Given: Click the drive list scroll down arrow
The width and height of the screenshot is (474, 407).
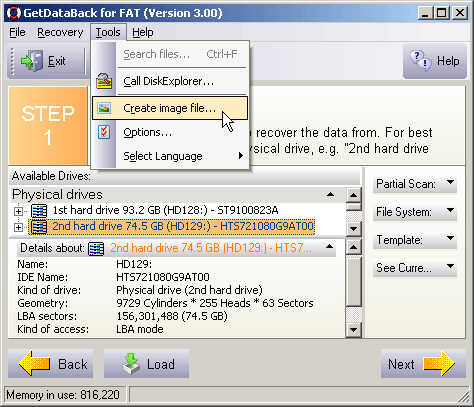Looking at the screenshot, I should [x=353, y=229].
